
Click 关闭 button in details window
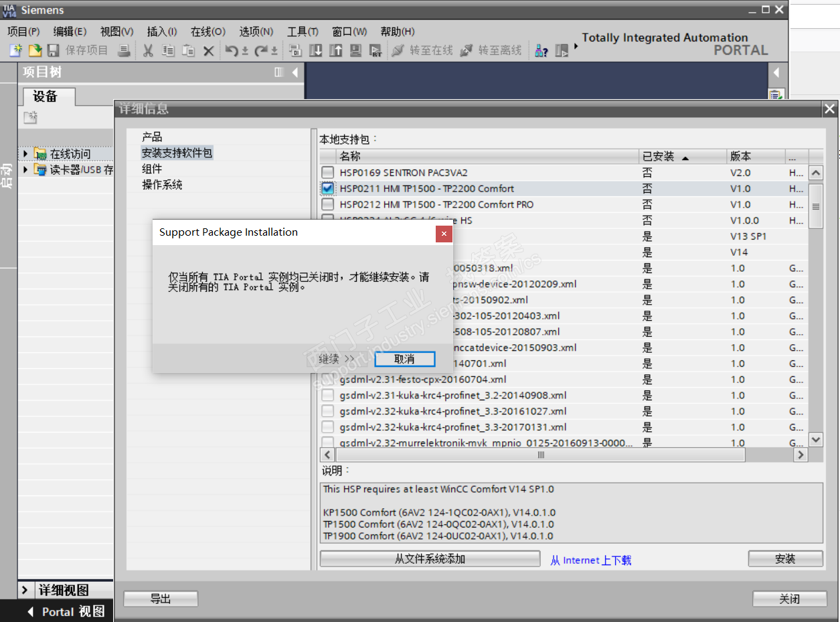coord(790,599)
